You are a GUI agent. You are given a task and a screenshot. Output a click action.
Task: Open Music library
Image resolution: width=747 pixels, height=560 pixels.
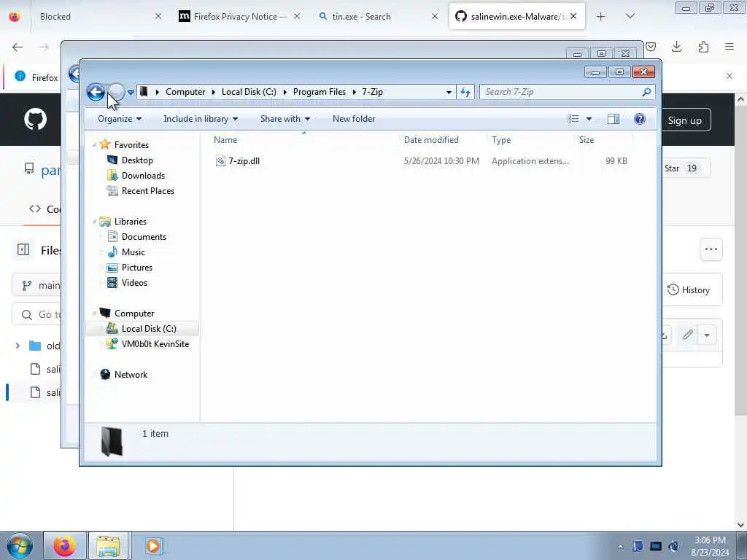click(133, 252)
